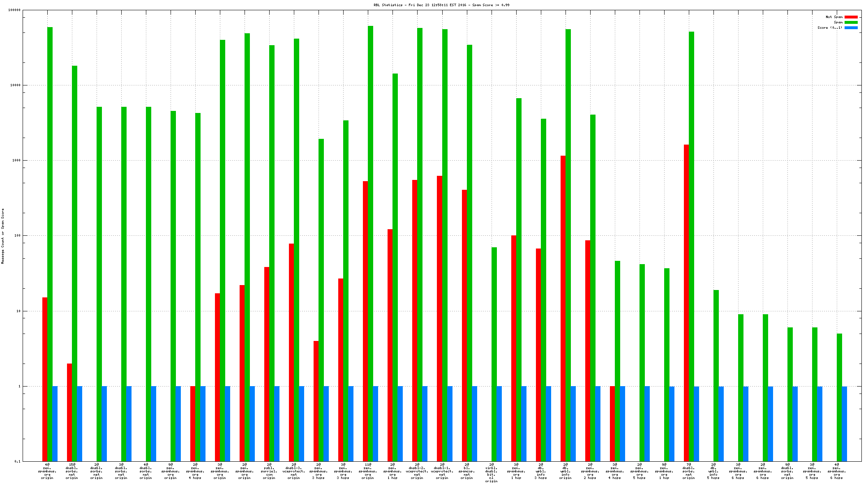This screenshot has width=868, height=488.
Task: Click the bl.spamcop.net origin x-axis label
Action: coord(466,471)
